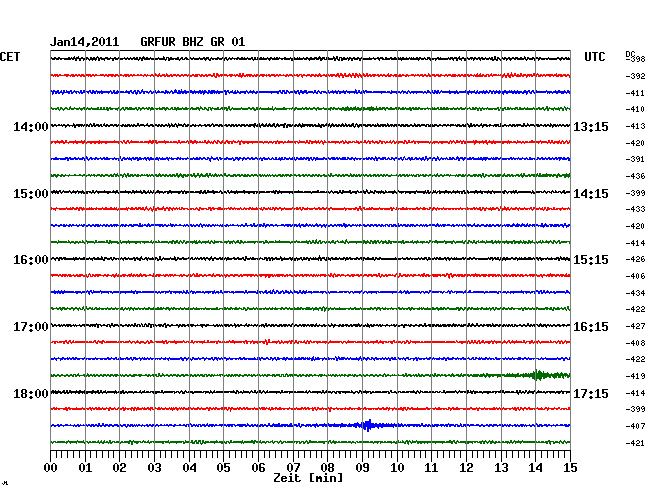This screenshot has width=650, height=494.
Task: Click the "17:00" CET time label
Action: tap(31, 327)
